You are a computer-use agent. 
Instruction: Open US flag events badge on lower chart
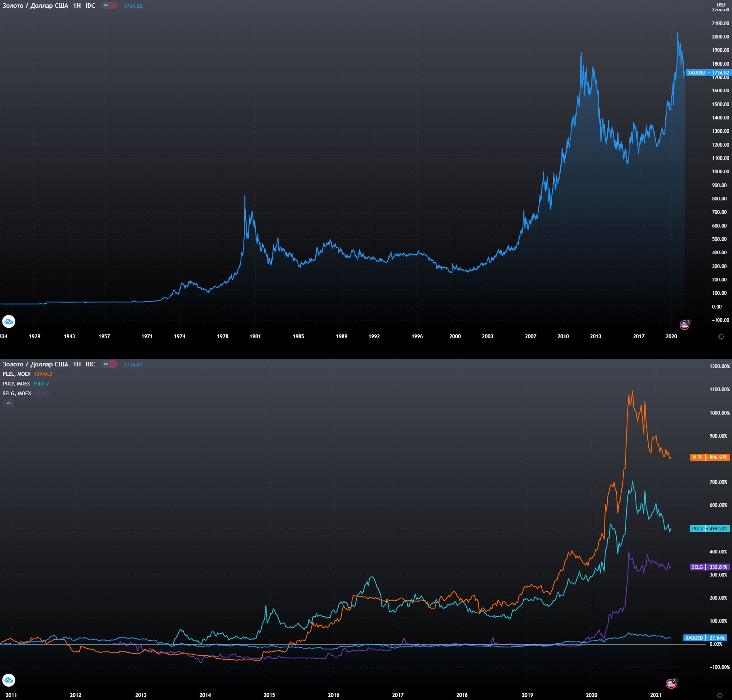coord(672,683)
